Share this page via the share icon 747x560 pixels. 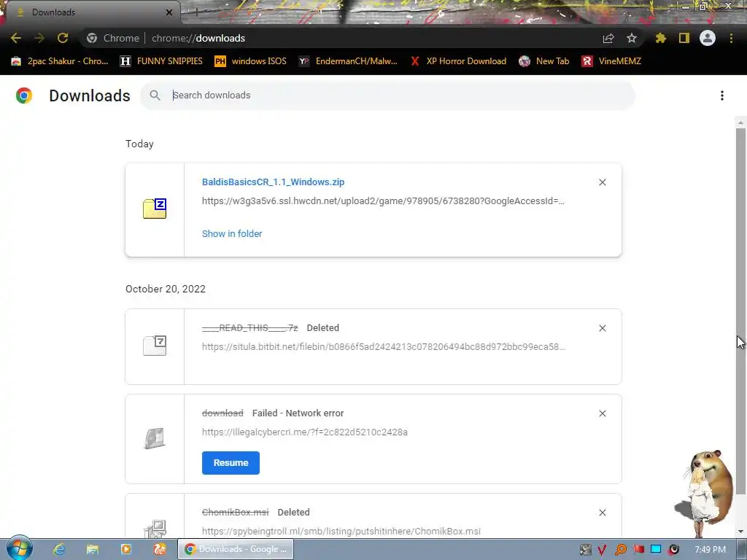(608, 38)
